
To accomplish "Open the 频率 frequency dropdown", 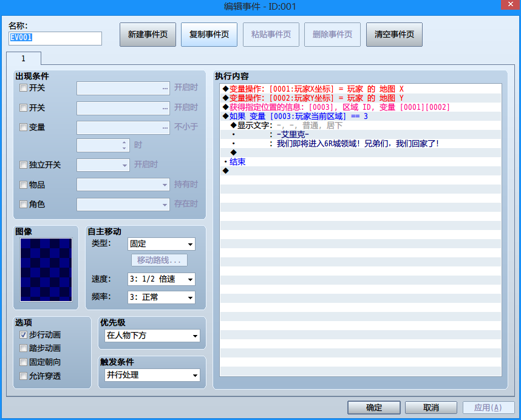I will point(162,297).
